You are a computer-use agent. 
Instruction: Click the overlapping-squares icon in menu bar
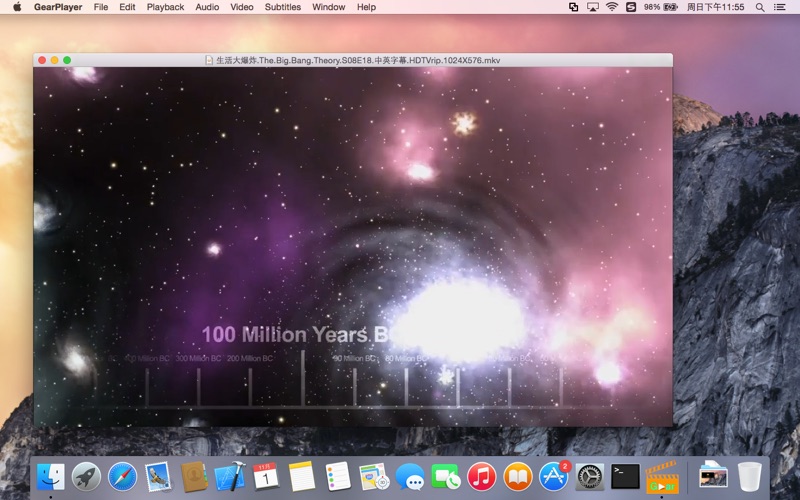pos(573,7)
